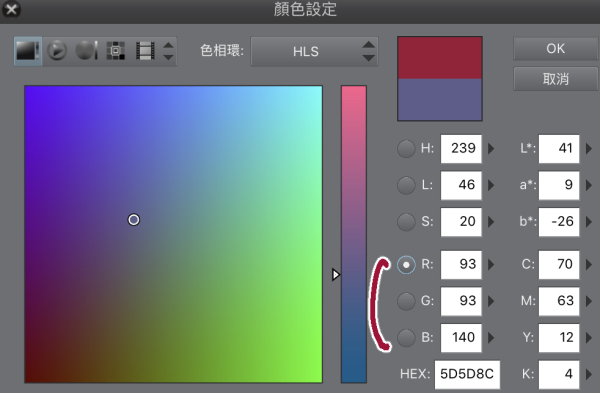
Task: Click the L* value field showing 41
Action: (559, 148)
